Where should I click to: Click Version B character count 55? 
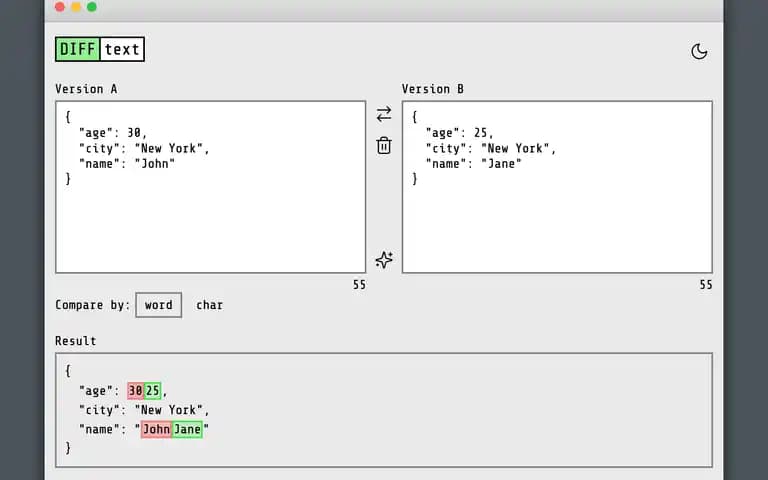tap(706, 285)
